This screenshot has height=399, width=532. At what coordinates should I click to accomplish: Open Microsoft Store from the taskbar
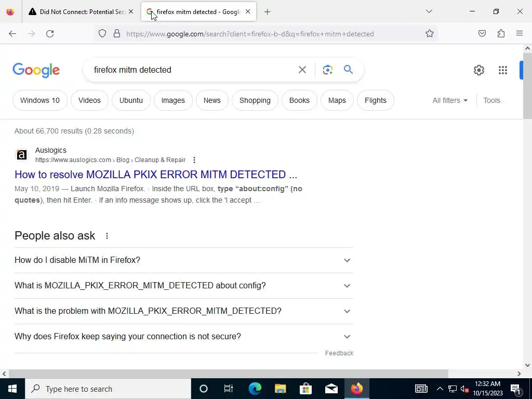pos(305,389)
